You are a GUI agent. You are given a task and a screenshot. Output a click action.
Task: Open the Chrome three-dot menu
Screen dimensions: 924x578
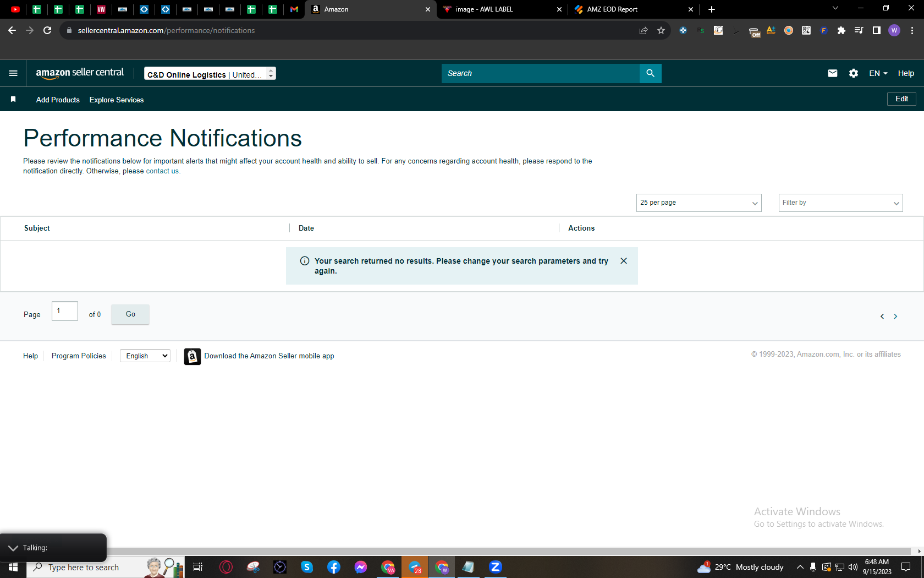[x=912, y=30]
